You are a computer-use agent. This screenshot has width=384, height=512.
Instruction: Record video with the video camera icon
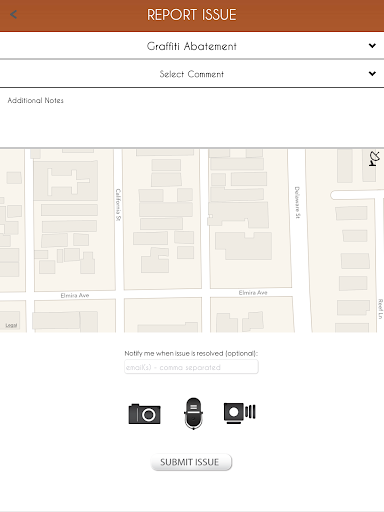tap(240, 413)
